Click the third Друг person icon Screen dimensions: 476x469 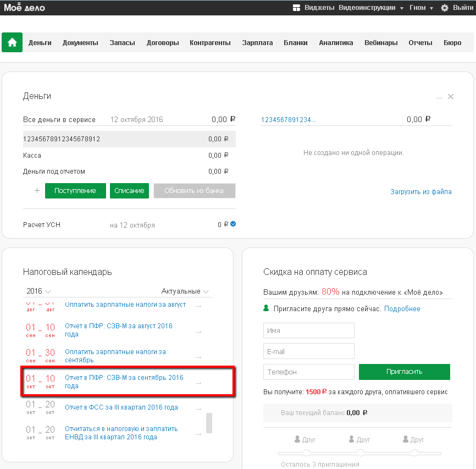pos(406,439)
